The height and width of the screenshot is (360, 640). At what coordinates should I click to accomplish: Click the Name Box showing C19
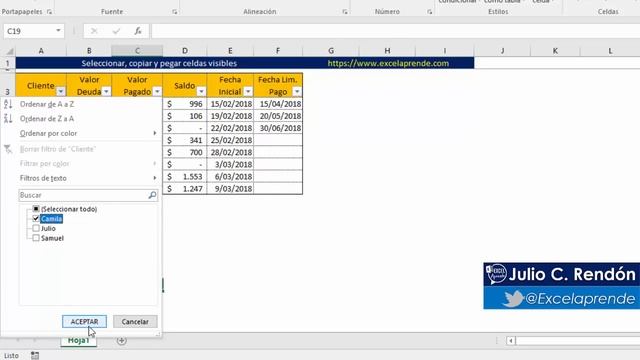tap(29, 31)
